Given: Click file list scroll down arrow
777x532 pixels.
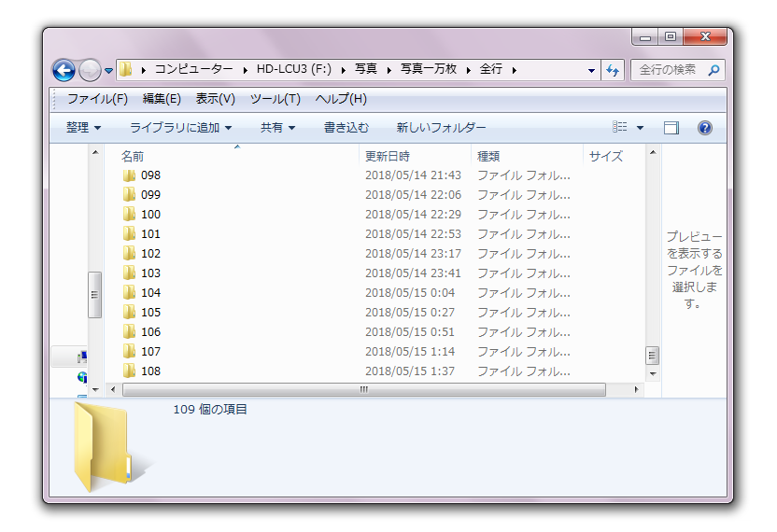Looking at the screenshot, I should point(653,373).
